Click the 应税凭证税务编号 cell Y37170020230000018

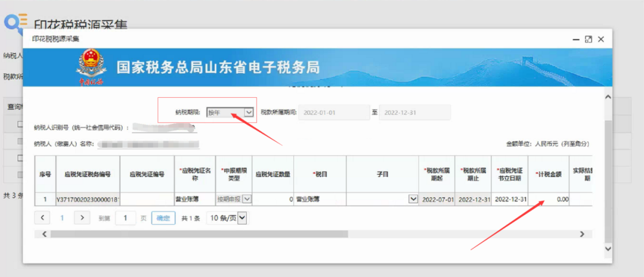(x=88, y=199)
